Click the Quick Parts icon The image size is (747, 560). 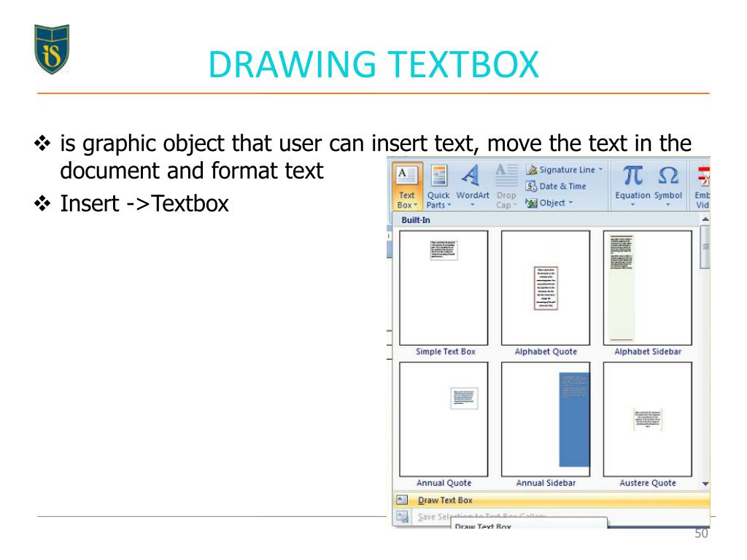tap(438, 176)
